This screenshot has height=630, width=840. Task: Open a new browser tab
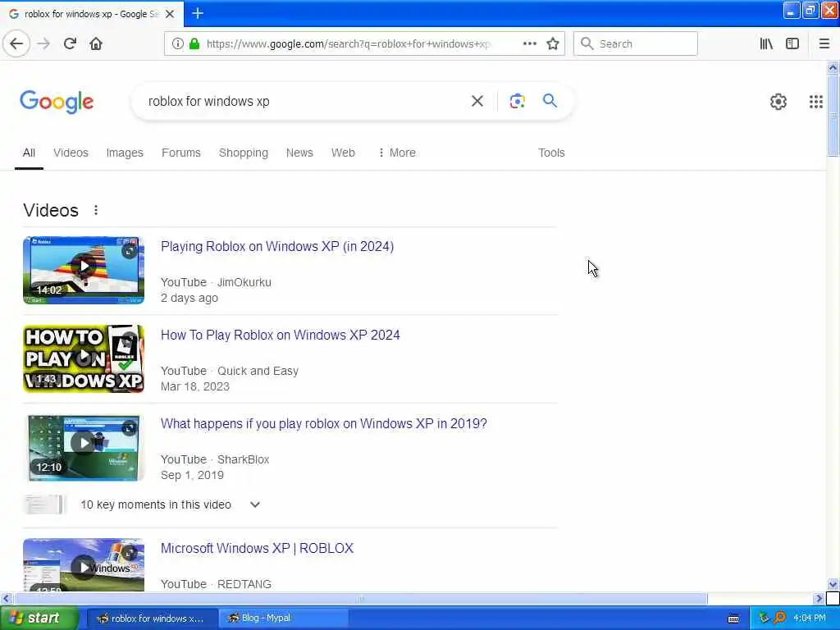198,13
